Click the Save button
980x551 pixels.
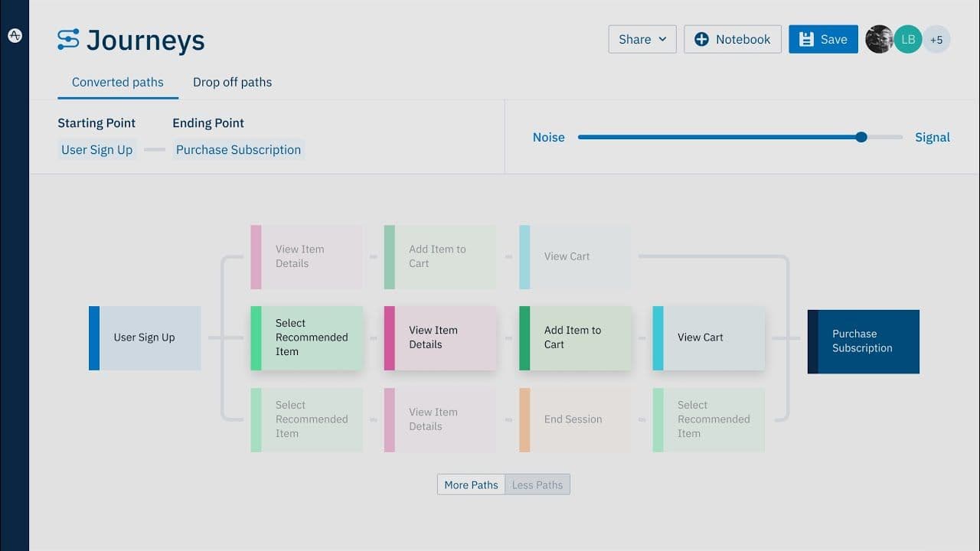[x=823, y=39]
